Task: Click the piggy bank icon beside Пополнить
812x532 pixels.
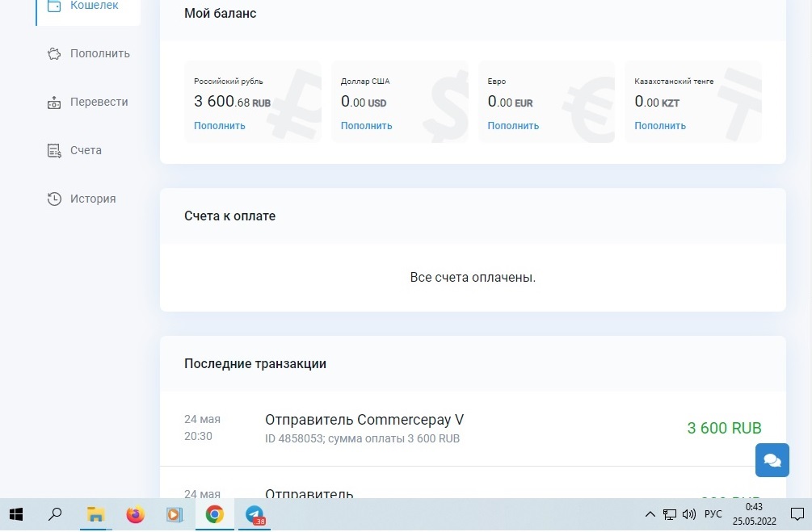Action: [54, 54]
